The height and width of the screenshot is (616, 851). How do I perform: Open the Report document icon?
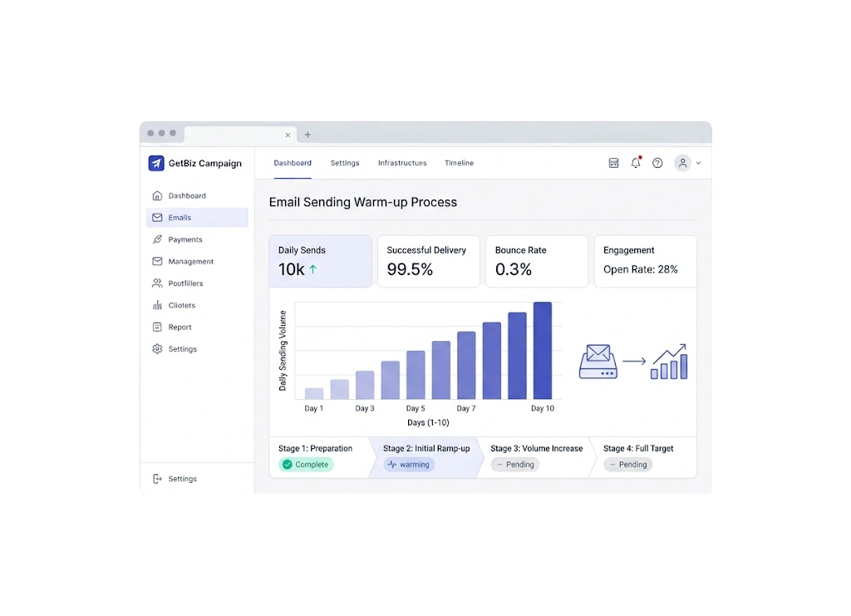(157, 327)
